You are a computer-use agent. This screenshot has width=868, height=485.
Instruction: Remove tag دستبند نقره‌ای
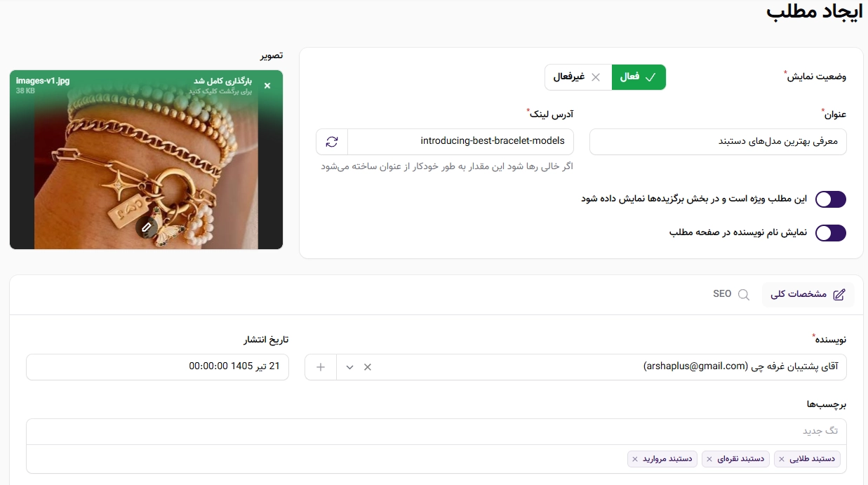pyautogui.click(x=709, y=459)
